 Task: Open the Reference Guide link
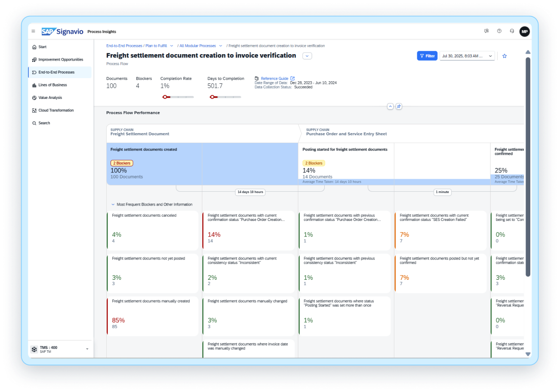pyautogui.click(x=275, y=78)
